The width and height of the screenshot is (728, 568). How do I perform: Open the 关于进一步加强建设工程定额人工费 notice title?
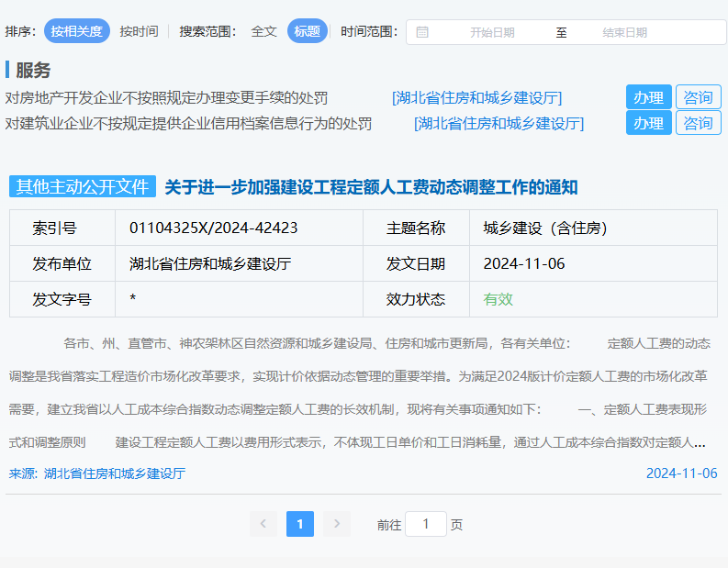coord(371,187)
